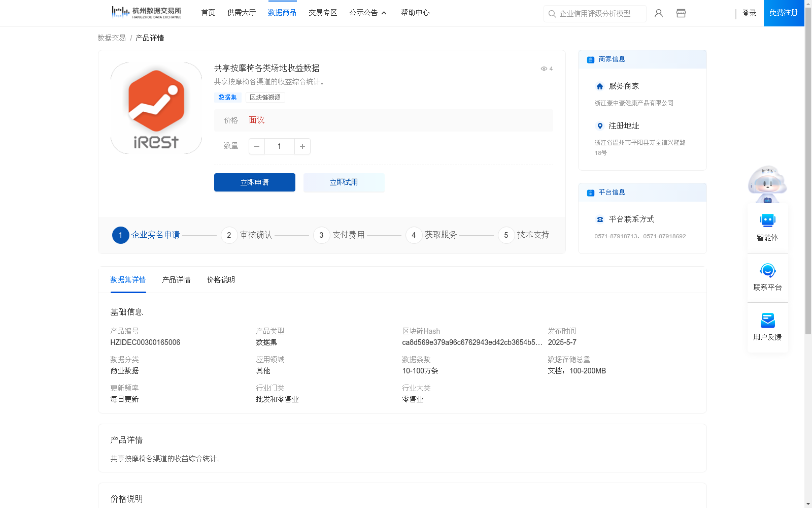Image resolution: width=812 pixels, height=508 pixels.
Task: Click the 平台信息 panel icon
Action: 591,193
